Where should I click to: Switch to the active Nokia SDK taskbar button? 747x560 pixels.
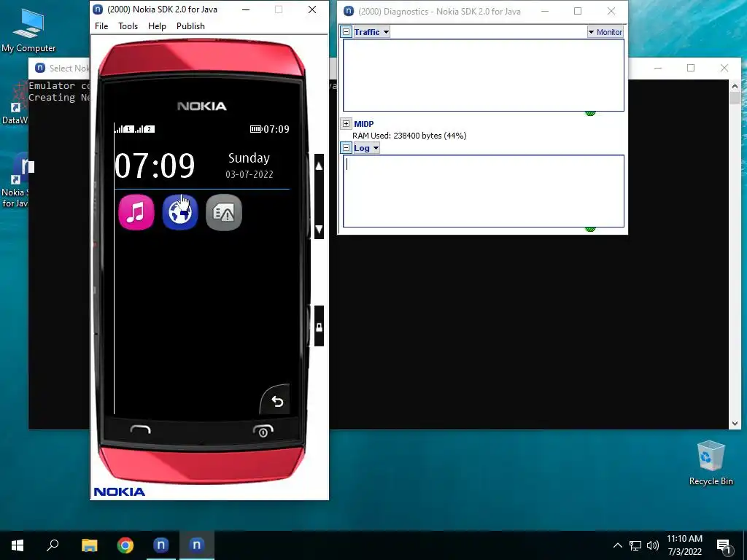click(x=197, y=545)
